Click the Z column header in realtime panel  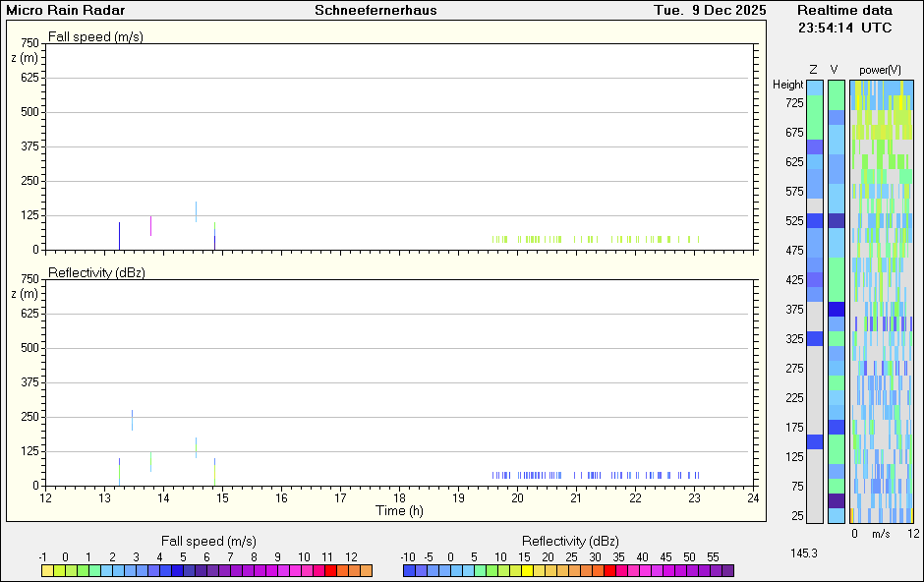click(813, 70)
